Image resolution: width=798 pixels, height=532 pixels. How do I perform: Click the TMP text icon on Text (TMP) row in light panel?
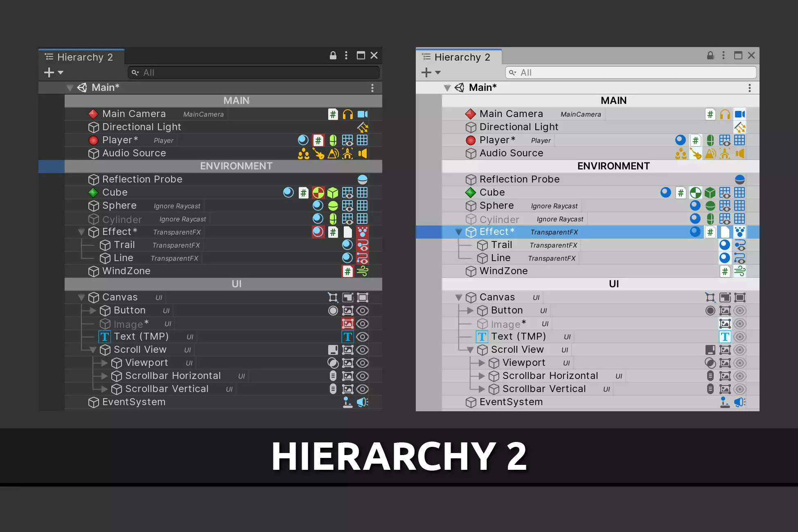coord(725,337)
